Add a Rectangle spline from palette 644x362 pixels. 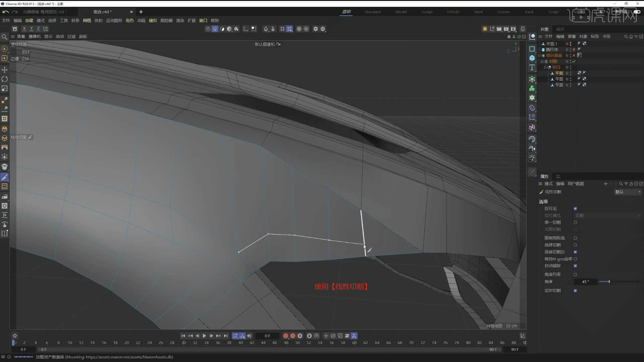tap(532, 49)
